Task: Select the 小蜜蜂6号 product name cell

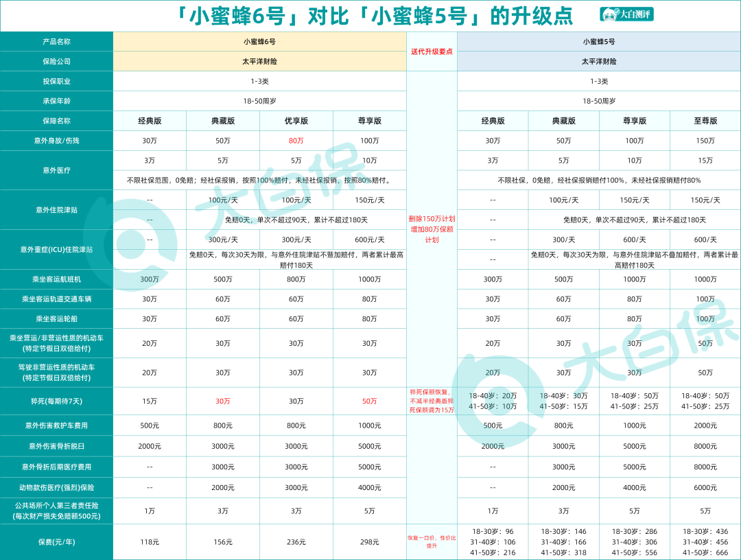Action: click(259, 42)
